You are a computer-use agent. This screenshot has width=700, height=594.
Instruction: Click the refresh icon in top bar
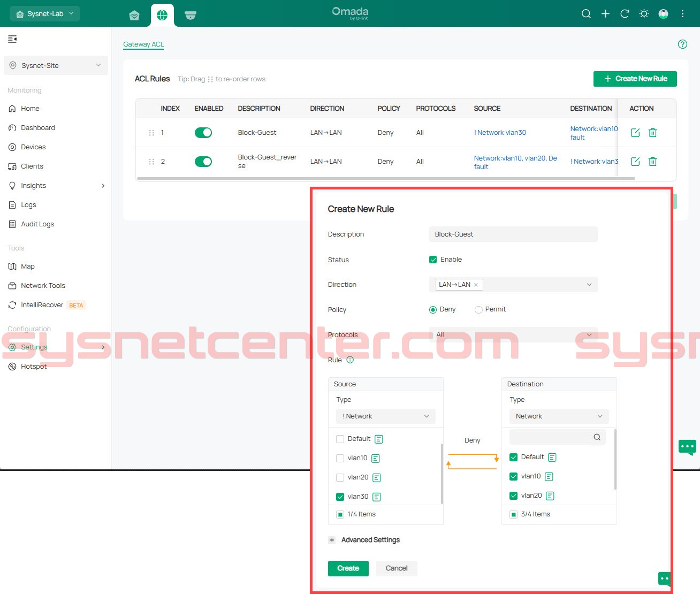pyautogui.click(x=625, y=14)
